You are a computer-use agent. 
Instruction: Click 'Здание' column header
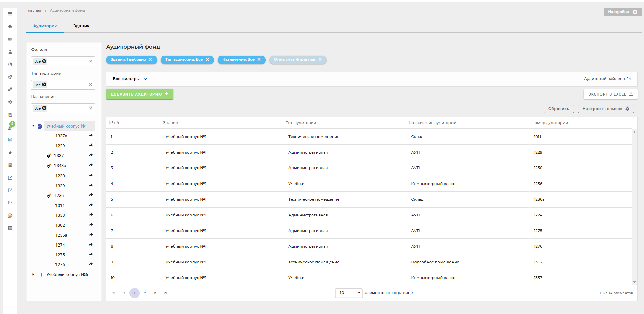pos(170,123)
